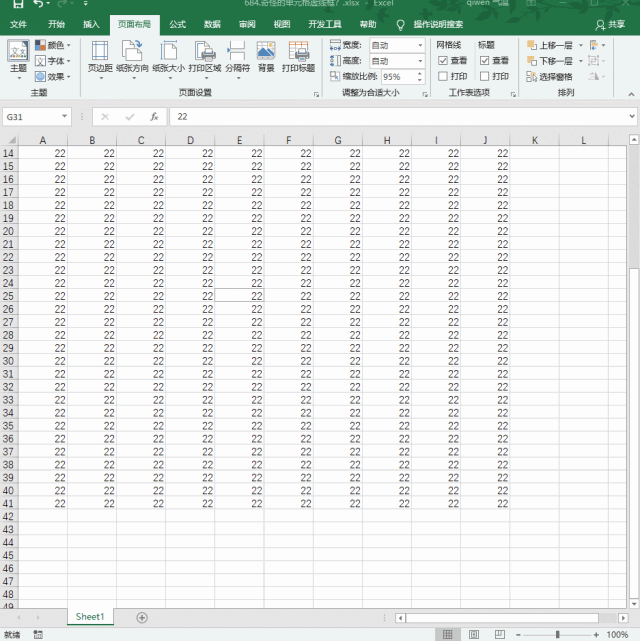Image resolution: width=640 pixels, height=641 pixels.
Task: Open theme Effects (效果) menu
Action: click(53, 76)
